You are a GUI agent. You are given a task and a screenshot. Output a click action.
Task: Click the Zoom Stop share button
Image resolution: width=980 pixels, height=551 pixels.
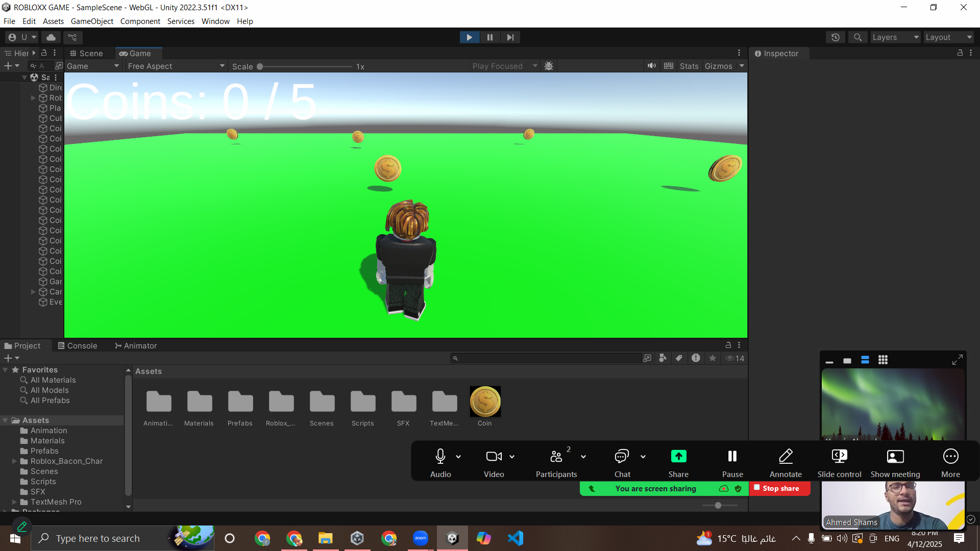pyautogui.click(x=779, y=488)
